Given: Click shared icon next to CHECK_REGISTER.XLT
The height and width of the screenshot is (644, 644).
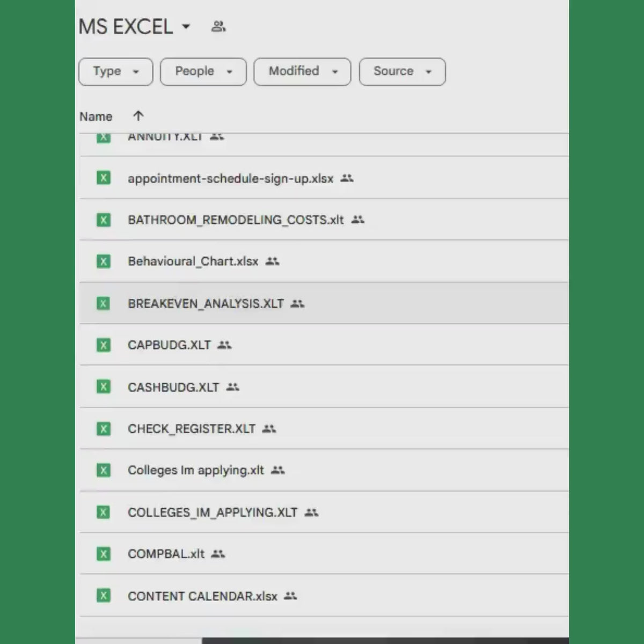Looking at the screenshot, I should 269,429.
